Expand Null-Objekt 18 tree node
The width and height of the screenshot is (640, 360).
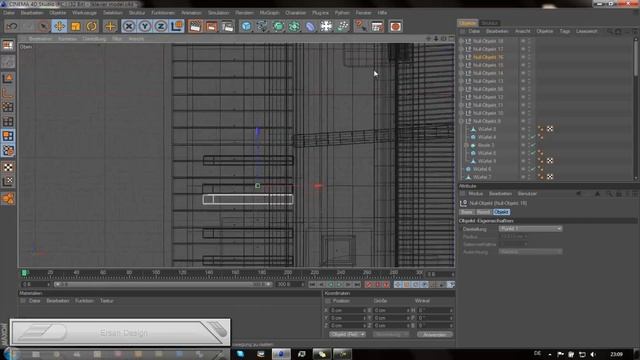pos(462,41)
